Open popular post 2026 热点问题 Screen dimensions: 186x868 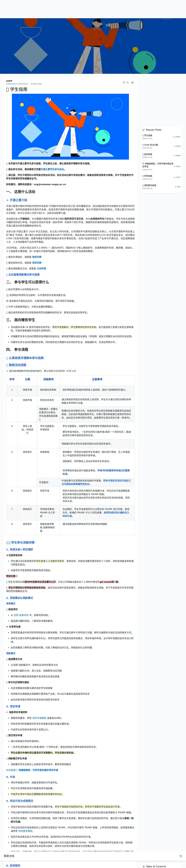[151, 145]
